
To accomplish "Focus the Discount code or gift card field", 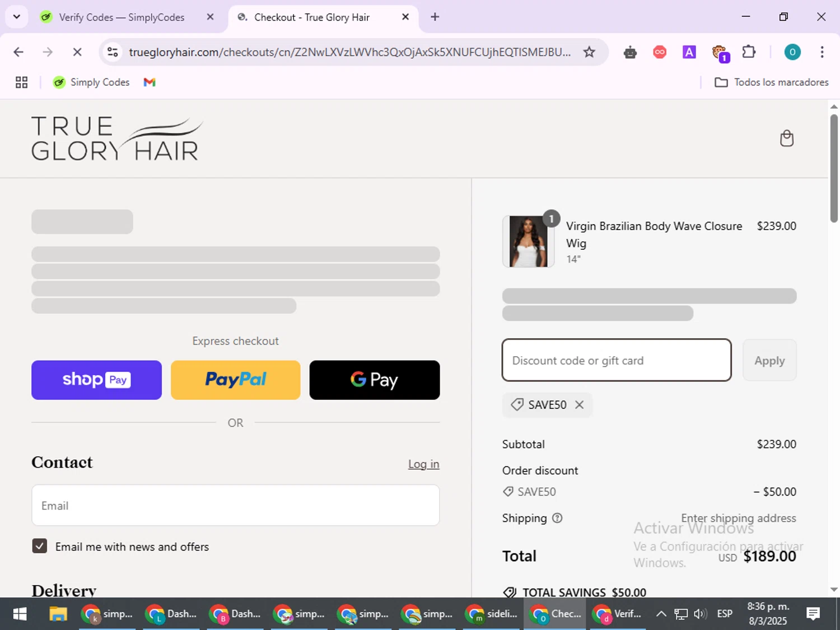I will (x=617, y=360).
